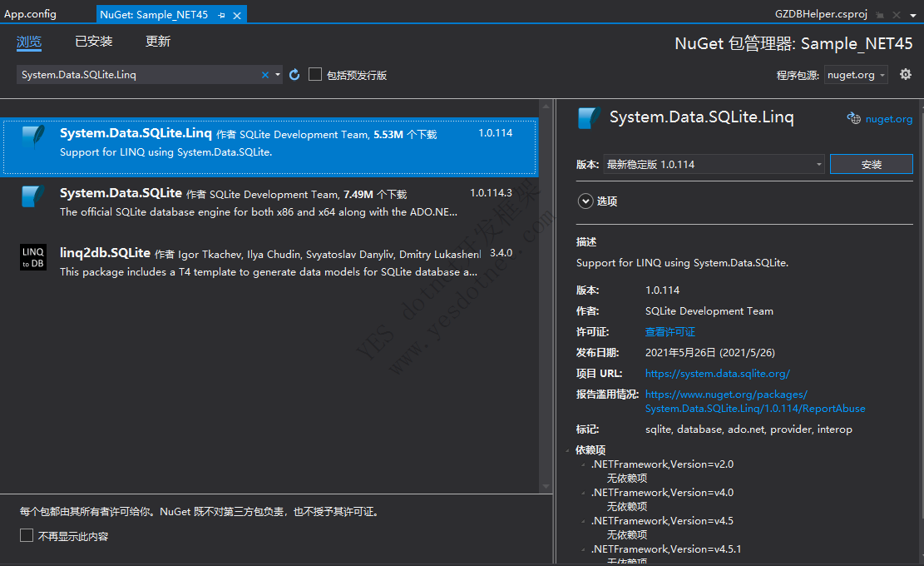Click the 'This package includes a T4 template' description
The image size is (924, 566).
click(268, 272)
